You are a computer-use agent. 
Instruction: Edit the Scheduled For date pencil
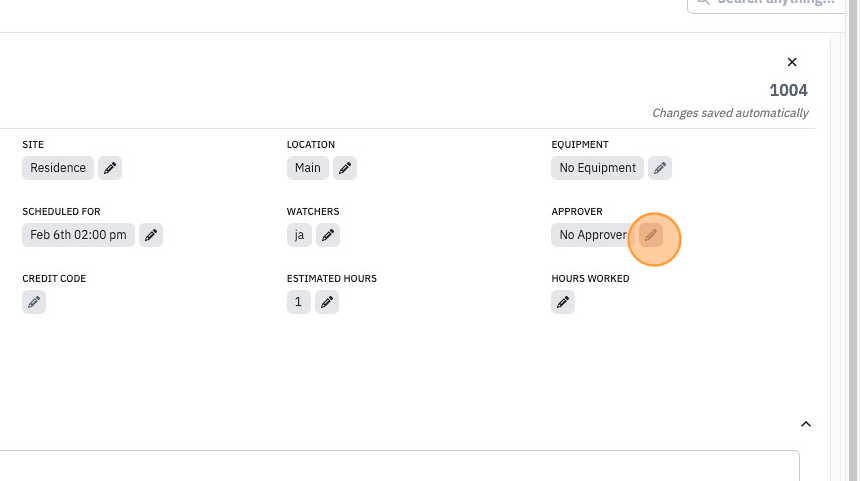tap(151, 235)
